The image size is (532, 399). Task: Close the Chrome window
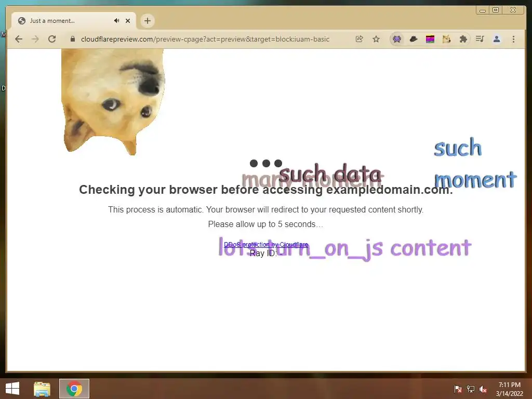513,10
